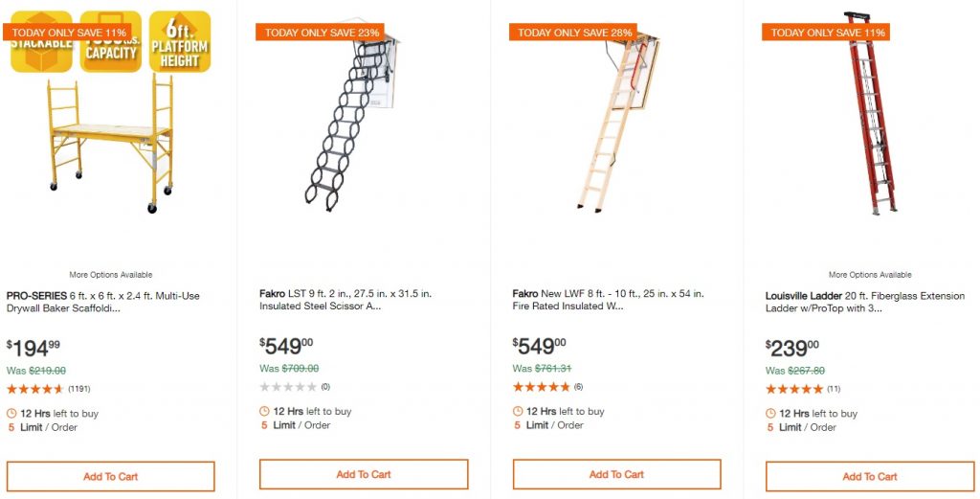980x499 pixels.
Task: Open PRO-SERIES Multi-Use Drywall Baker Scaffolding title
Action: [x=103, y=303]
